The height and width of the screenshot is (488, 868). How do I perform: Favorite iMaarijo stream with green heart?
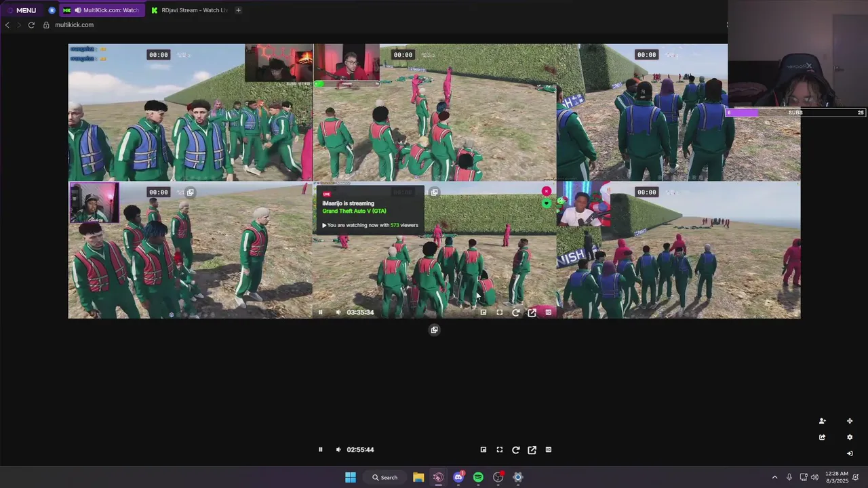[547, 203]
